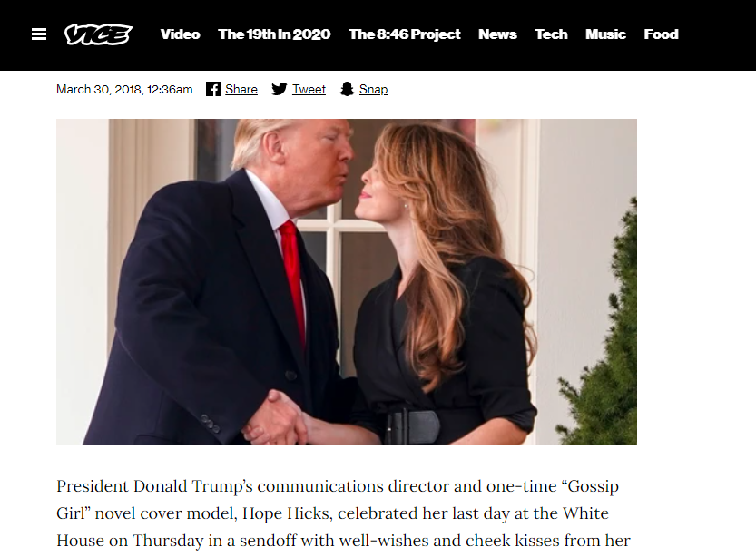Click the VICE logo
Image resolution: width=756 pixels, height=557 pixels.
tap(99, 34)
